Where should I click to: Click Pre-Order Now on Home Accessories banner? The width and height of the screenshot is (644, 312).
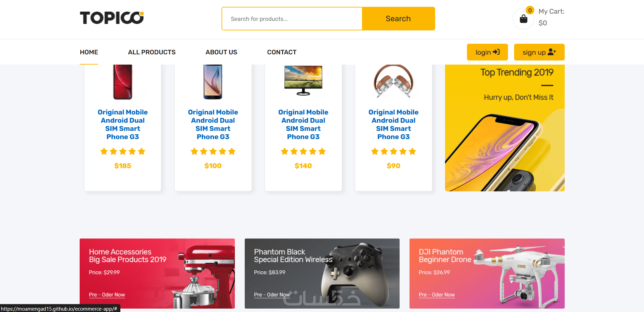[x=107, y=295]
